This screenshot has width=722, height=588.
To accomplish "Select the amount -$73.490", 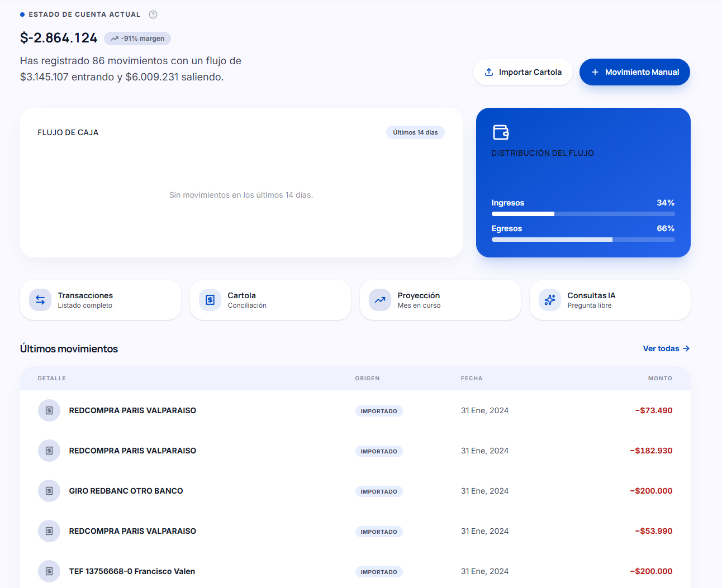I will coord(654,410).
